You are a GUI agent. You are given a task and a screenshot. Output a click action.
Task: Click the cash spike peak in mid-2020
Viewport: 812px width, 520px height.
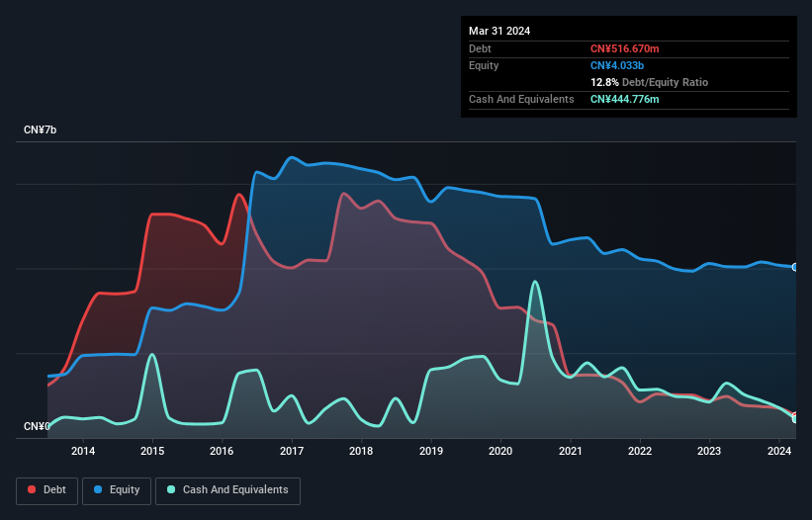535,282
